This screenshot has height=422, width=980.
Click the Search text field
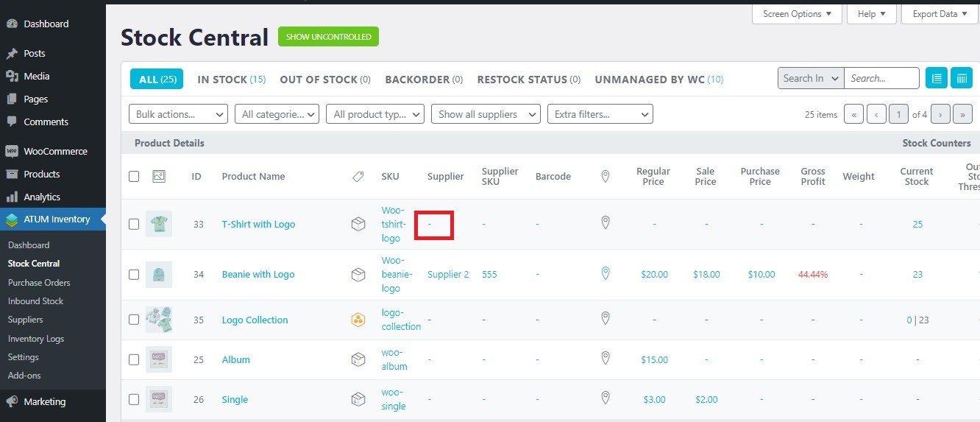[881, 78]
